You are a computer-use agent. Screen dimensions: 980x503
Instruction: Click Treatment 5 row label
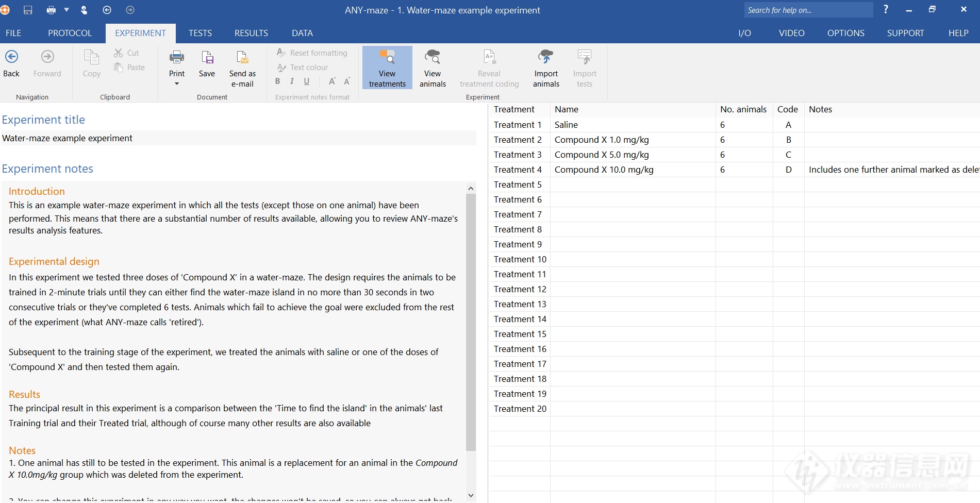click(518, 185)
